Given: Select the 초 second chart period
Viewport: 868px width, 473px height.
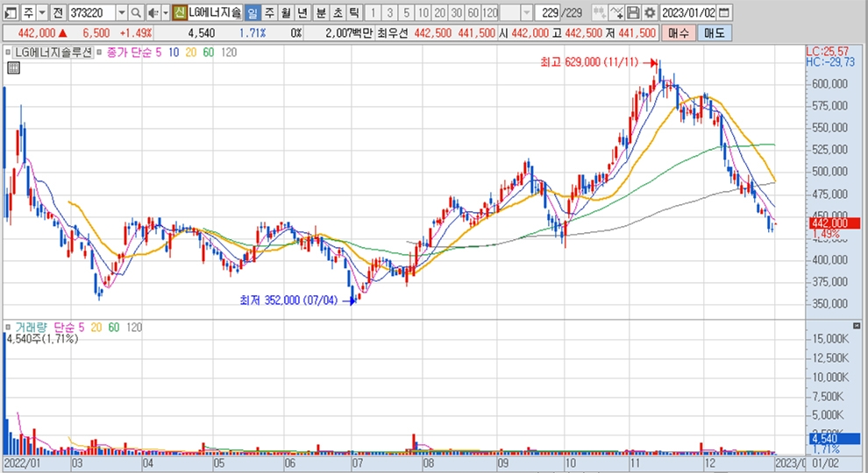Looking at the screenshot, I should (338, 12).
